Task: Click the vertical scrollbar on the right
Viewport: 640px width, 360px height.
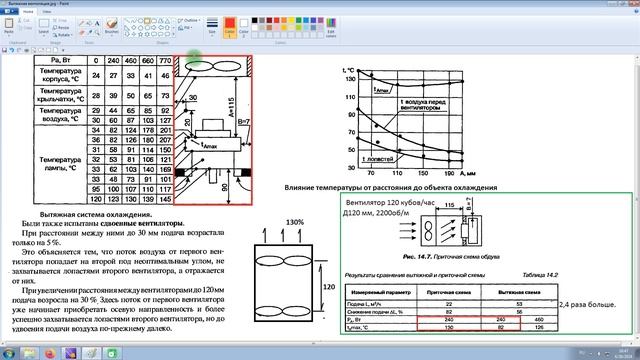Action: pyautogui.click(x=637, y=198)
